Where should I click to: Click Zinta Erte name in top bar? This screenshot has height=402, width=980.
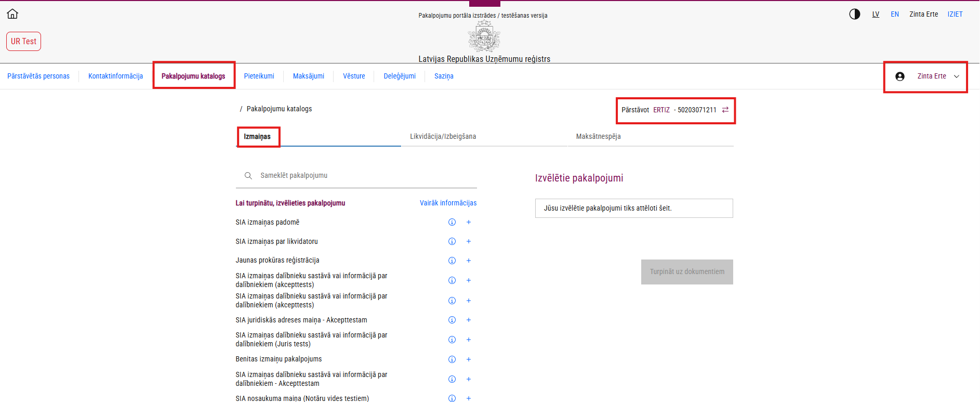pyautogui.click(x=923, y=14)
